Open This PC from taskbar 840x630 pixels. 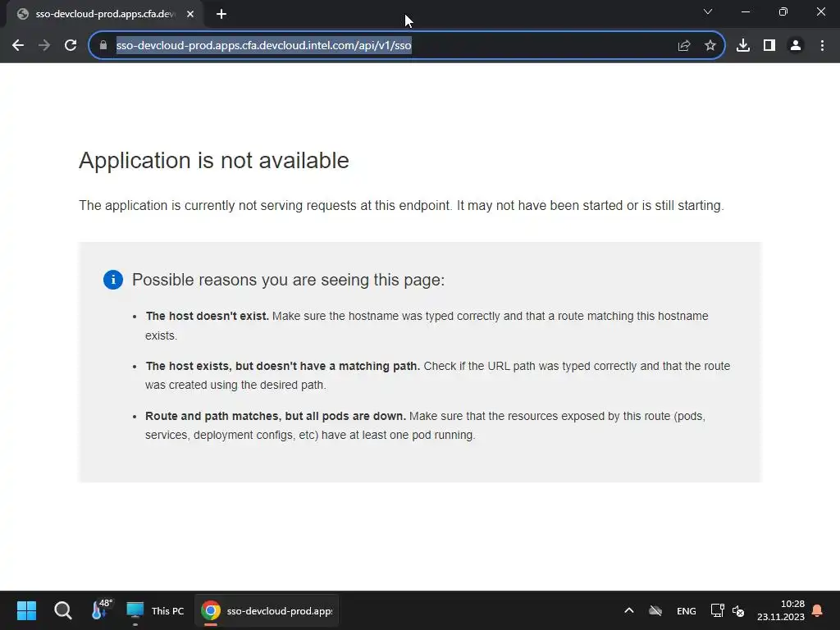click(155, 610)
